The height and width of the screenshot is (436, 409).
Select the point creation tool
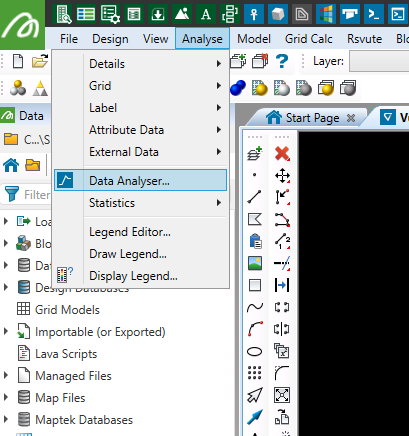[x=255, y=175]
